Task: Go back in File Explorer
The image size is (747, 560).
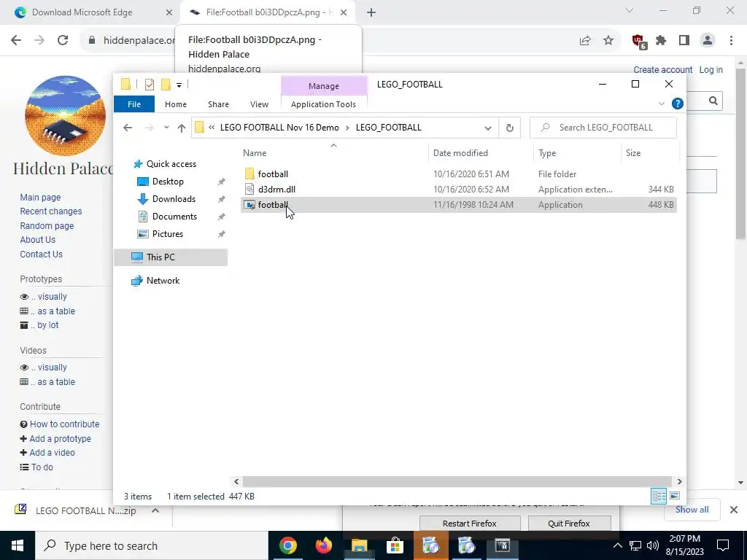Action: coord(127,128)
